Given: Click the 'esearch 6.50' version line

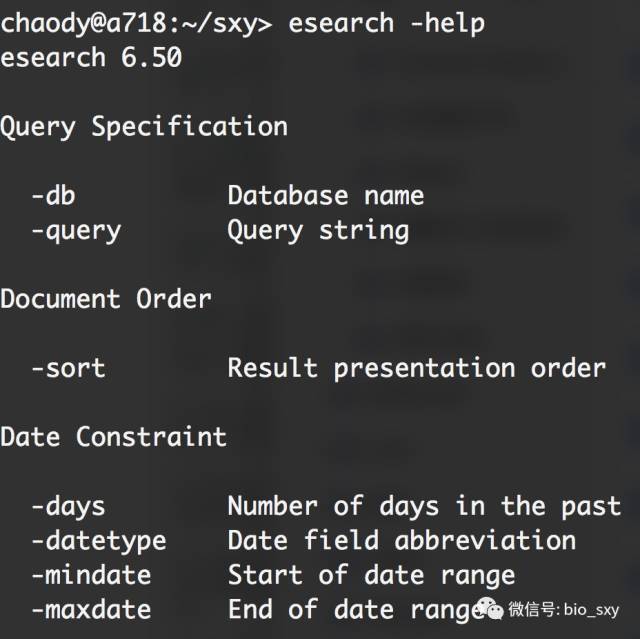Looking at the screenshot, I should click(x=91, y=57).
